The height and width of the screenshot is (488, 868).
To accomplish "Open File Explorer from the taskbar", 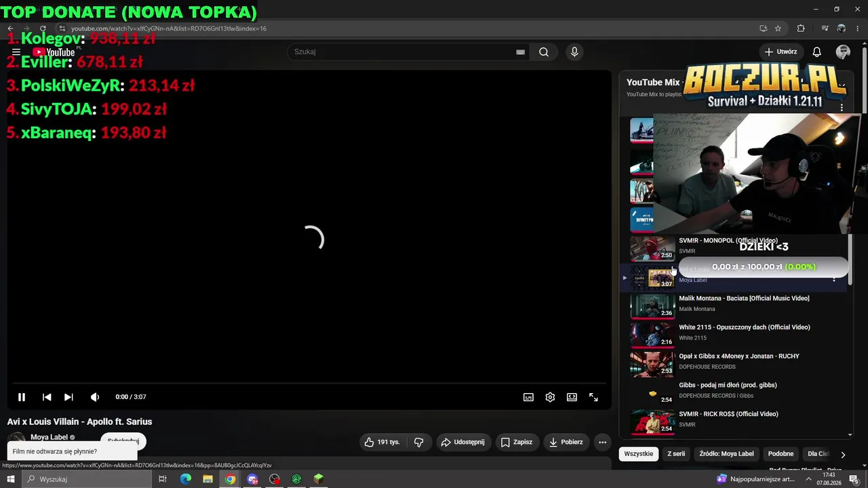I will 208,479.
